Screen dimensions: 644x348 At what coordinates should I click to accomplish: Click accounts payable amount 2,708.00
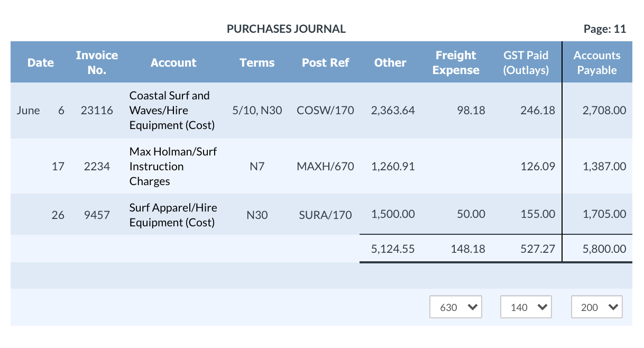(x=604, y=111)
